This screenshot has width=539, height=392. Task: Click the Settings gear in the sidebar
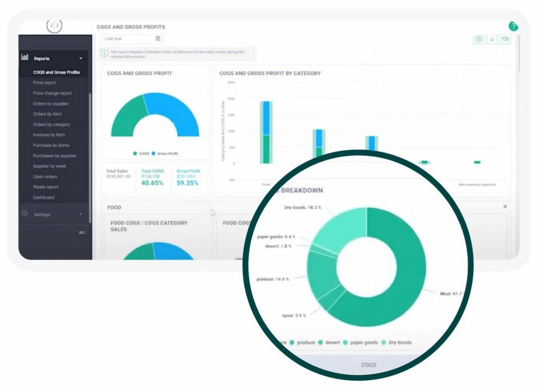click(x=24, y=214)
